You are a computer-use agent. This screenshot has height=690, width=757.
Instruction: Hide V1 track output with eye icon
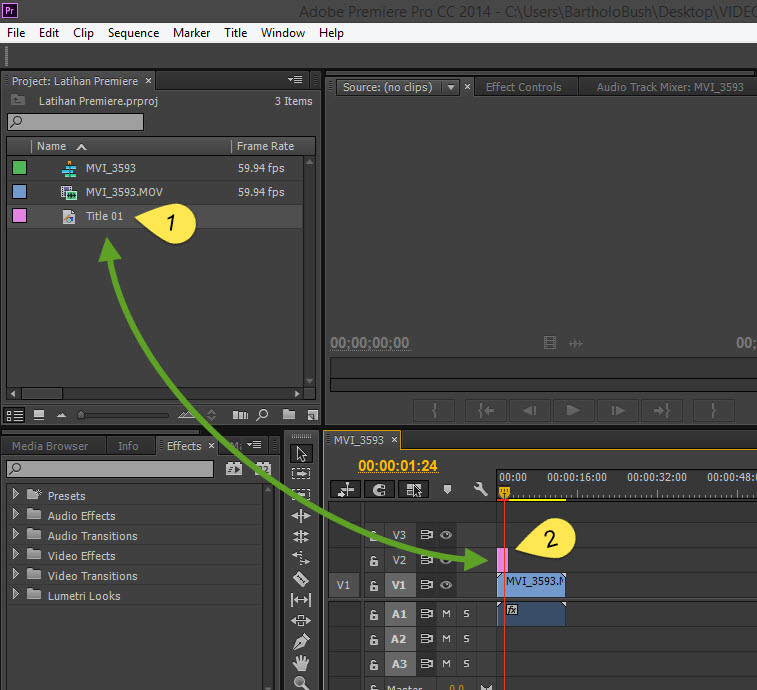(x=446, y=585)
